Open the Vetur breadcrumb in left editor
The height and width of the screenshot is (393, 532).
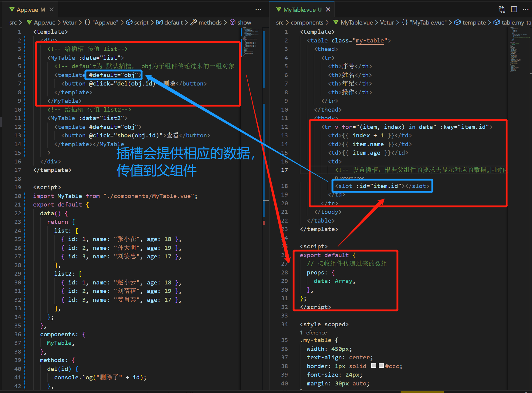coord(69,22)
